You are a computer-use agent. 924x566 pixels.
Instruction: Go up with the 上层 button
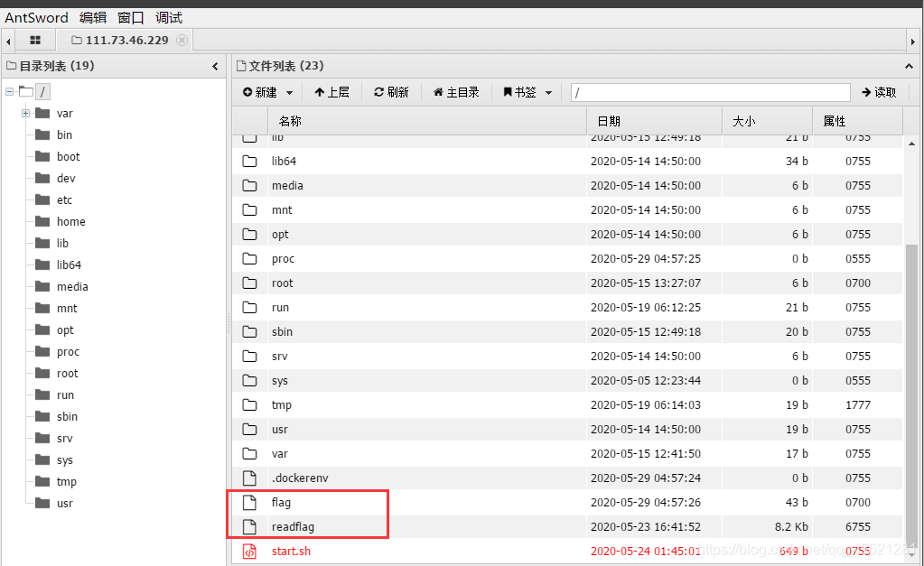(x=331, y=92)
